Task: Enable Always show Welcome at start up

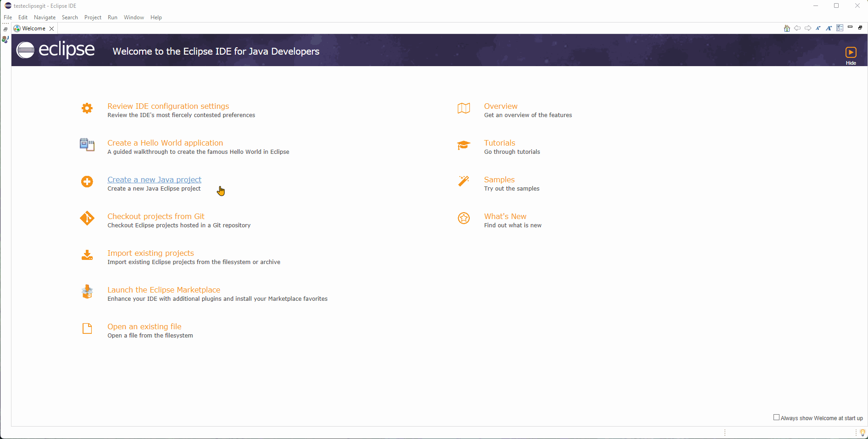Action: pos(776,417)
